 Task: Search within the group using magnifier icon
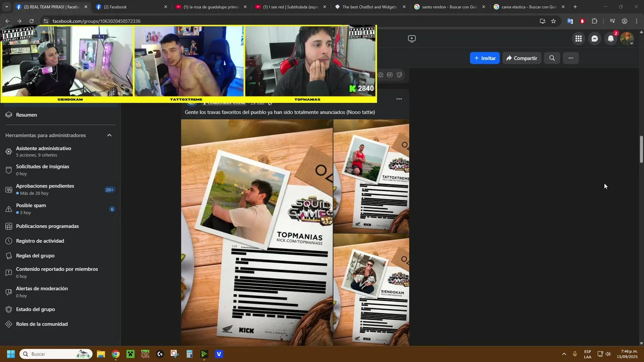click(552, 58)
